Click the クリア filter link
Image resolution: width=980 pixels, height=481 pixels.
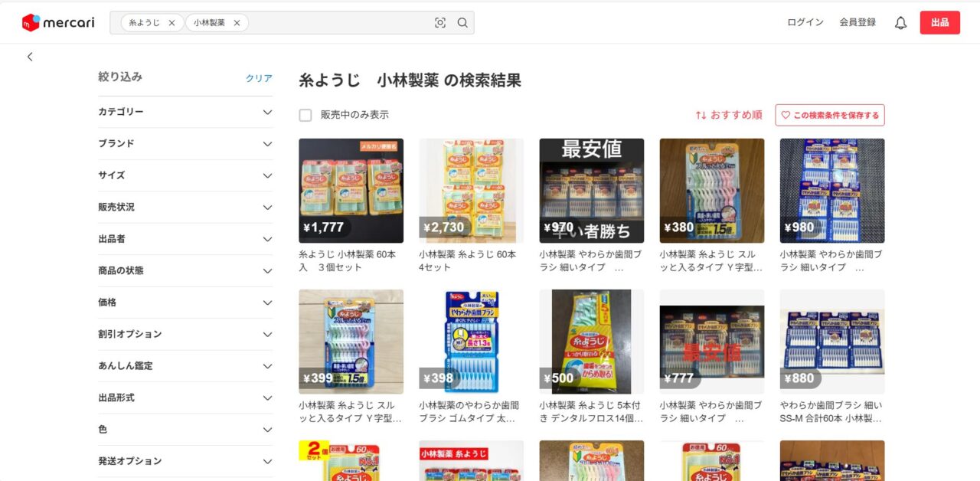[259, 78]
